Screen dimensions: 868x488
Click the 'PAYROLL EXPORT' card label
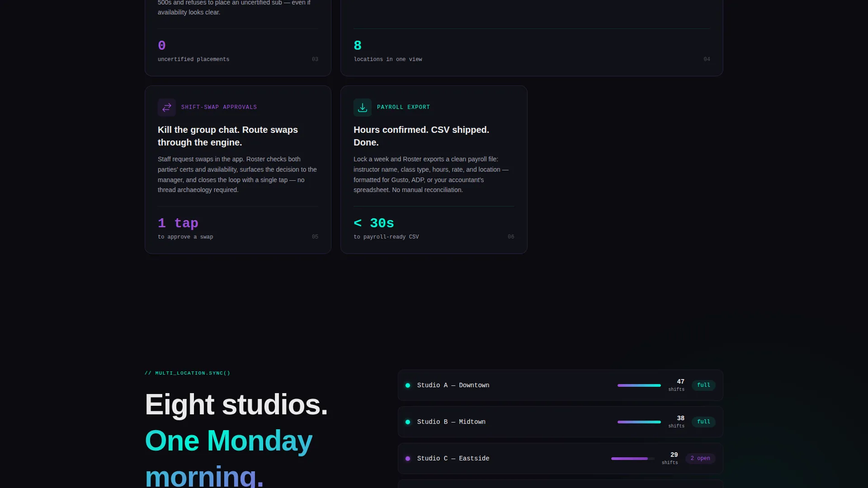coord(403,108)
